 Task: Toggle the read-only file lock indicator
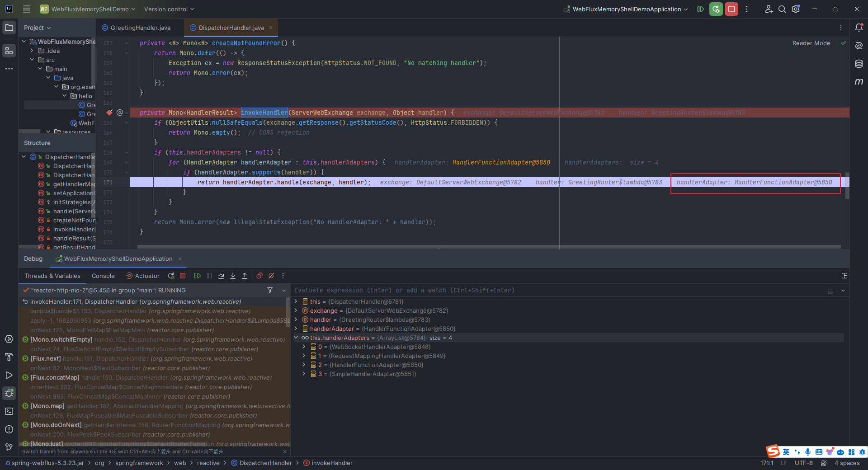(824, 463)
